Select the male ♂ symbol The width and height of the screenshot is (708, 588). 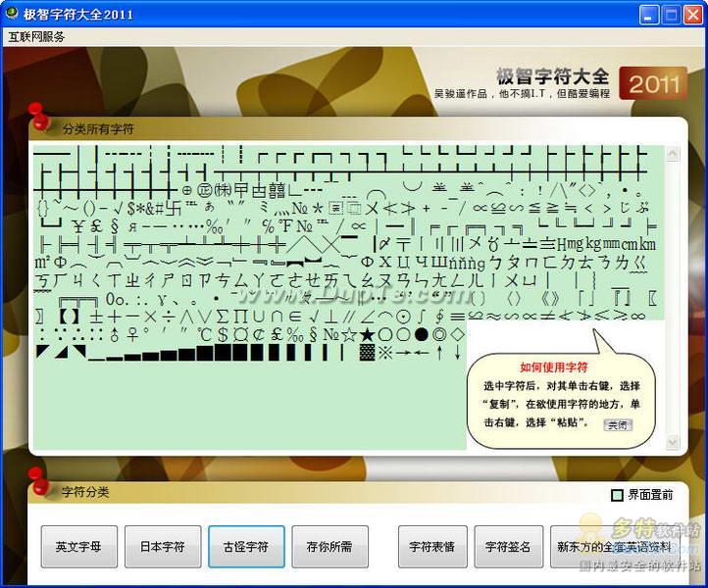pos(114,335)
